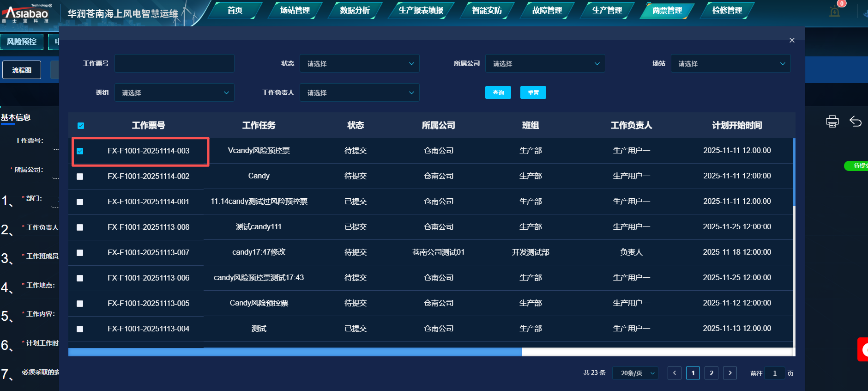
Task: Click the 查询 search button
Action: [x=498, y=93]
